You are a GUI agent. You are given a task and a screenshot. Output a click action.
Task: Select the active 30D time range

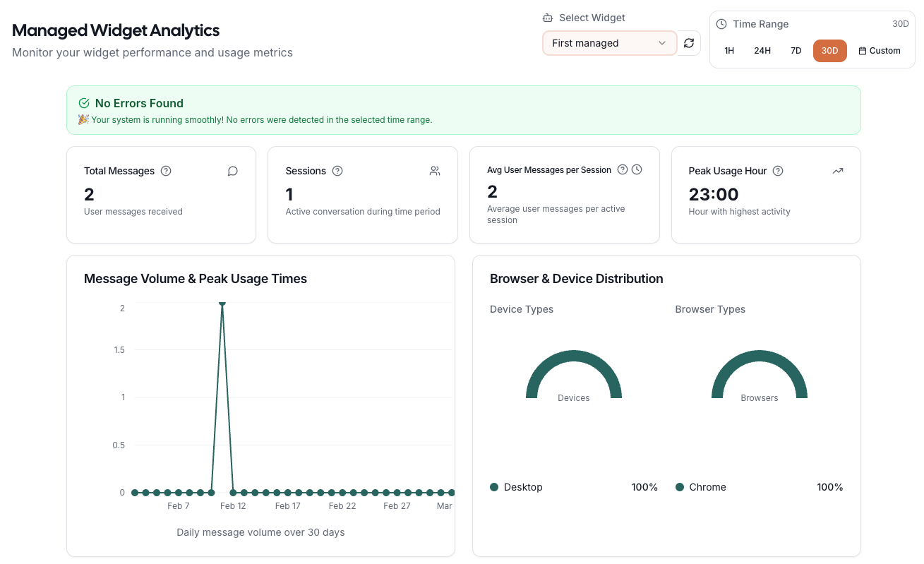click(829, 51)
